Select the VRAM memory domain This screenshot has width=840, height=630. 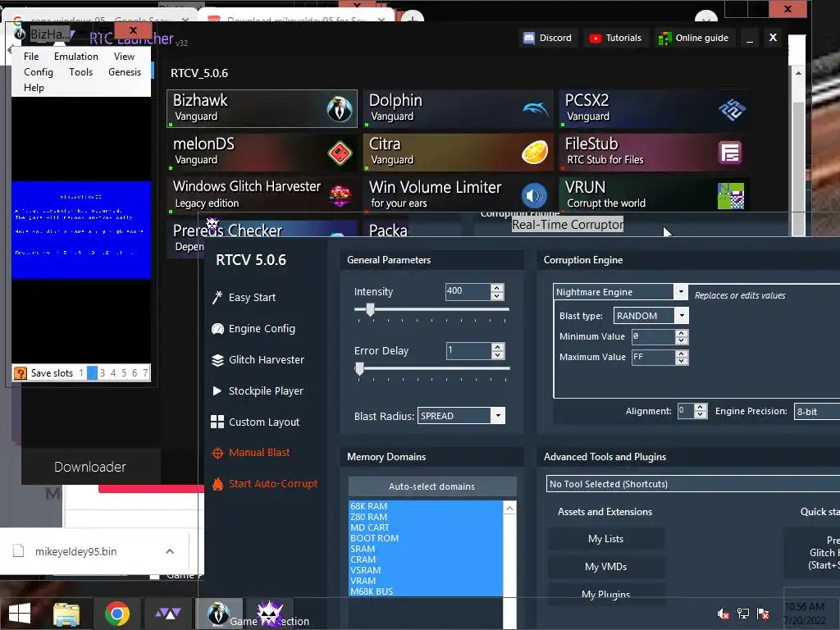coord(426,581)
